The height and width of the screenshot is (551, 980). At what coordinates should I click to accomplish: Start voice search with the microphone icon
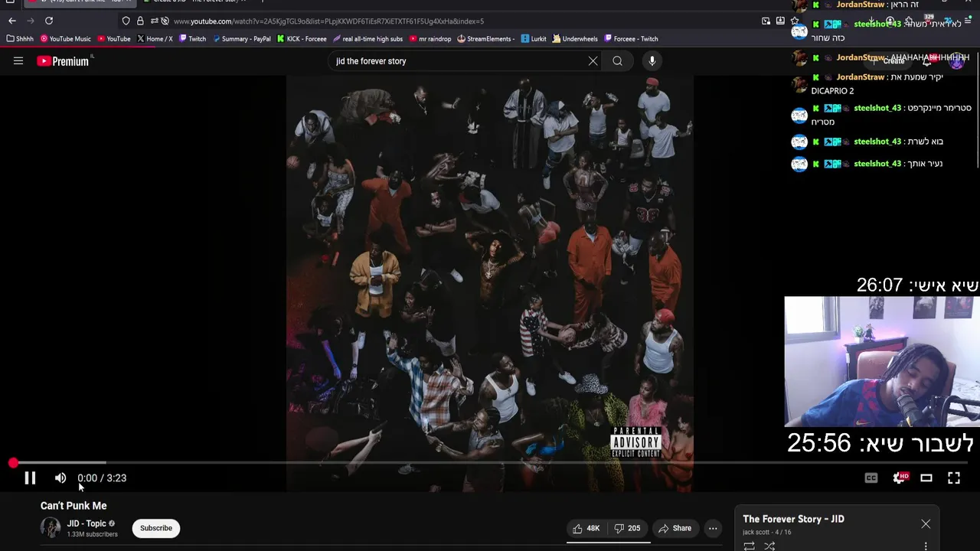pos(652,61)
